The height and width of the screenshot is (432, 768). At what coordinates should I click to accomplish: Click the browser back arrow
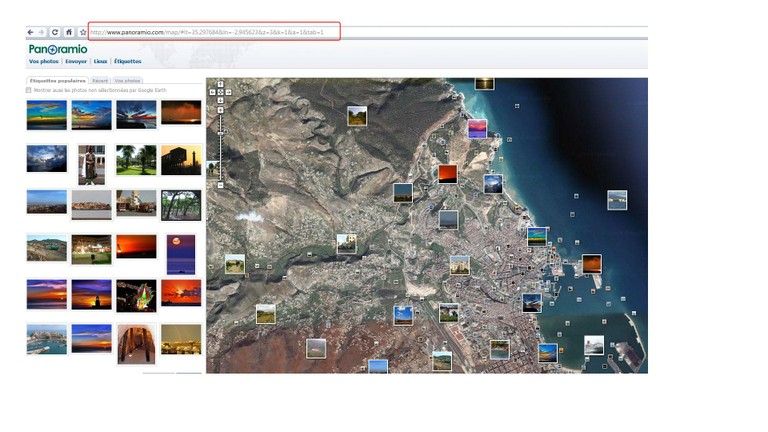pos(31,32)
